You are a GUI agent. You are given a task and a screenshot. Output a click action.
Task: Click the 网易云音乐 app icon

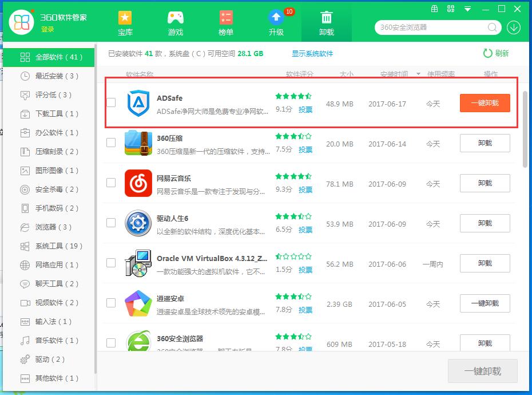[x=138, y=183]
